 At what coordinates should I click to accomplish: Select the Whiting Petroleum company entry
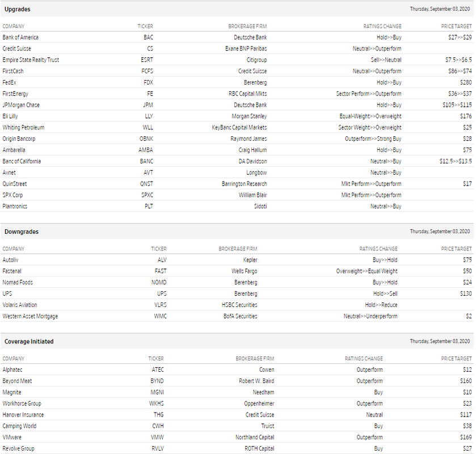[x=23, y=128]
